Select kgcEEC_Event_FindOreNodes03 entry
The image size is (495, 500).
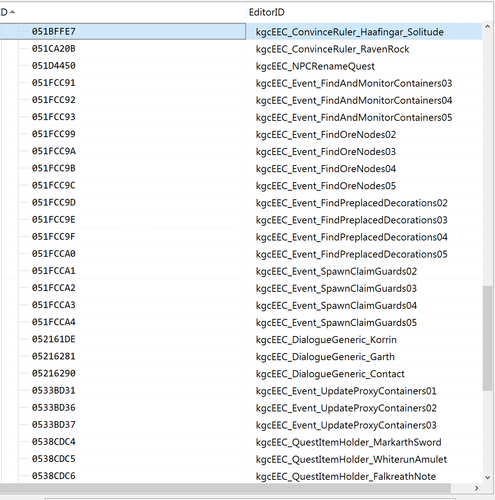[326, 152]
